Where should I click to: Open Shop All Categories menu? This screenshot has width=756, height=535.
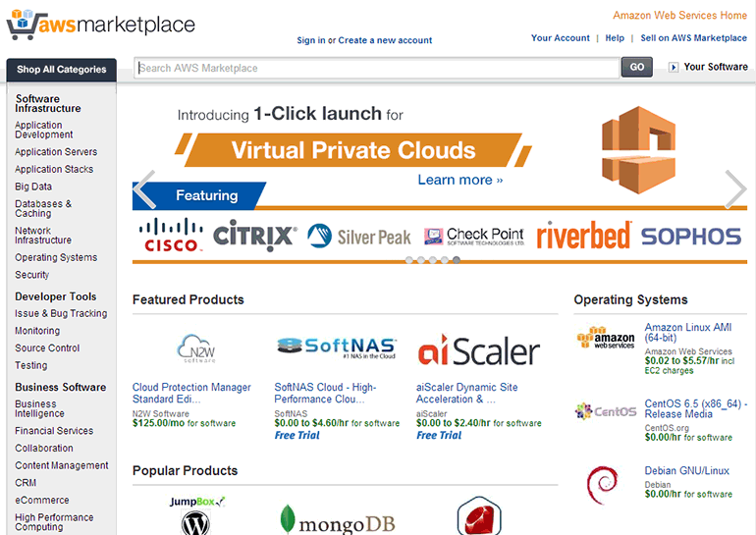pyautogui.click(x=61, y=70)
